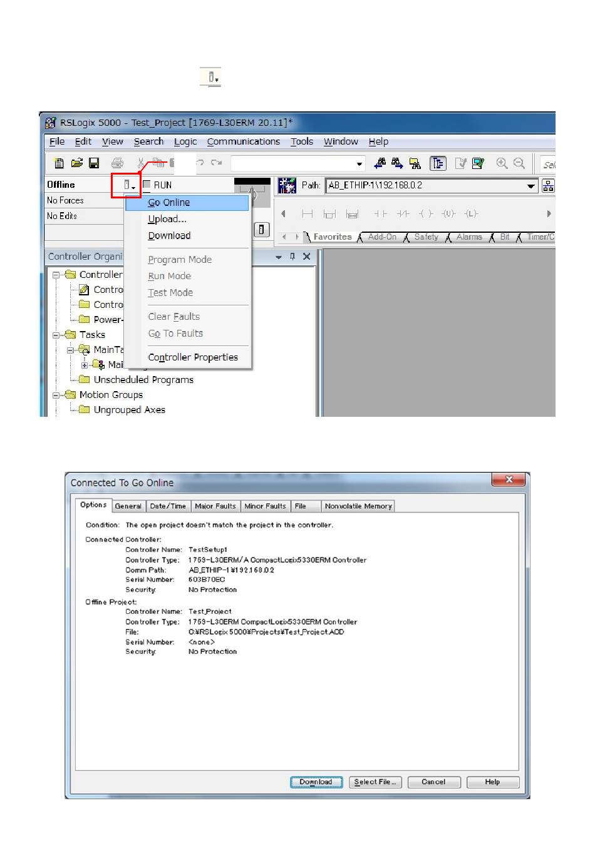
Task: Insert Output Energize coil instruction
Action: point(426,214)
